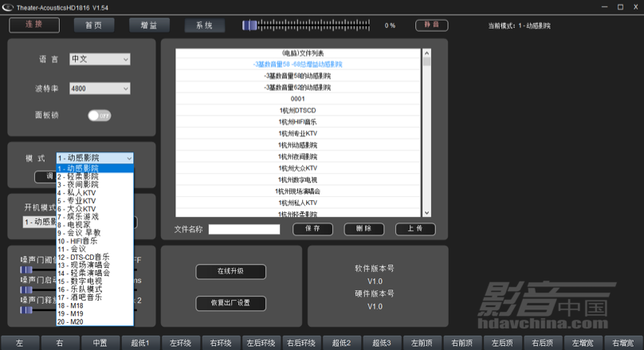Open the 系统 system tab

[x=205, y=25]
